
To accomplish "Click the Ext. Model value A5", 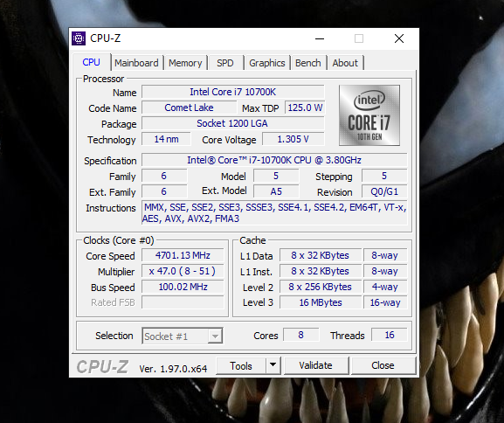I will (x=276, y=191).
